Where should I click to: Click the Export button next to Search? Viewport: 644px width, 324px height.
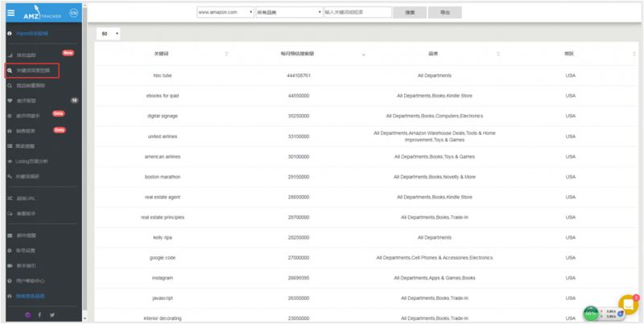coord(445,12)
